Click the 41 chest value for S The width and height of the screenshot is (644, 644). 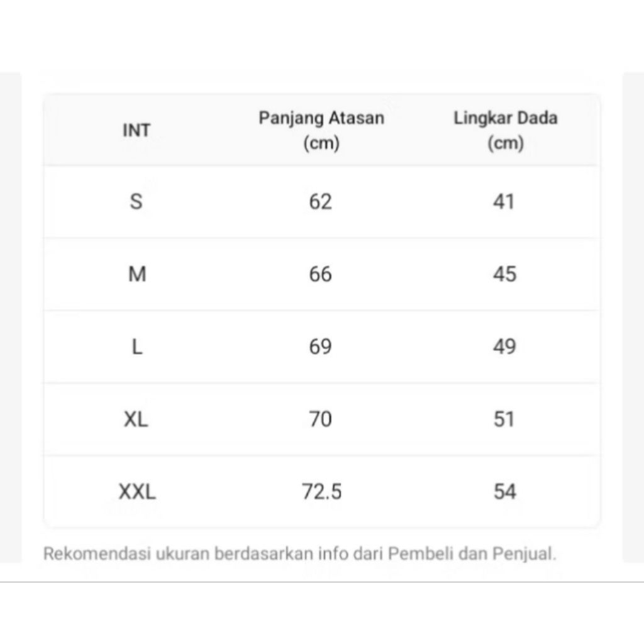click(x=504, y=202)
